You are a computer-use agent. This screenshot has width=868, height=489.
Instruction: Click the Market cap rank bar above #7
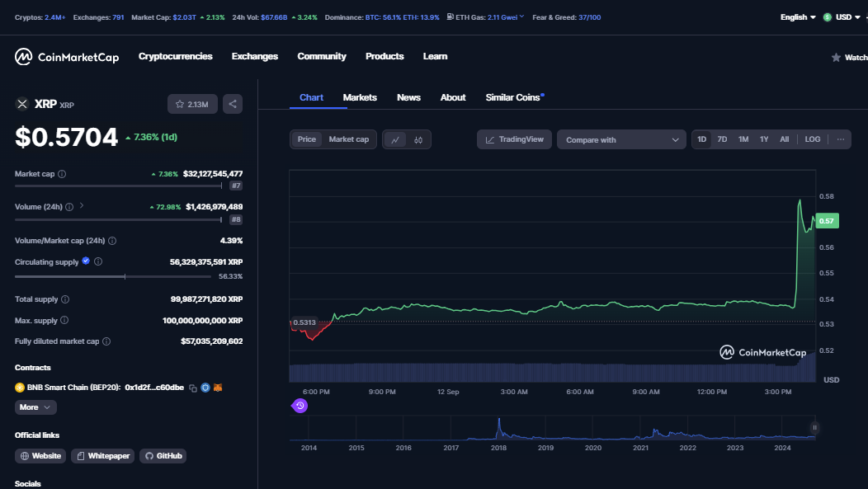tap(119, 186)
